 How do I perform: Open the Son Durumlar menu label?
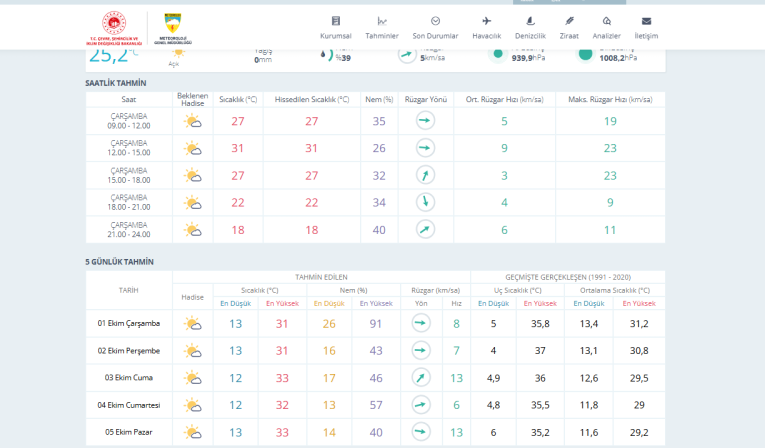coord(435,36)
